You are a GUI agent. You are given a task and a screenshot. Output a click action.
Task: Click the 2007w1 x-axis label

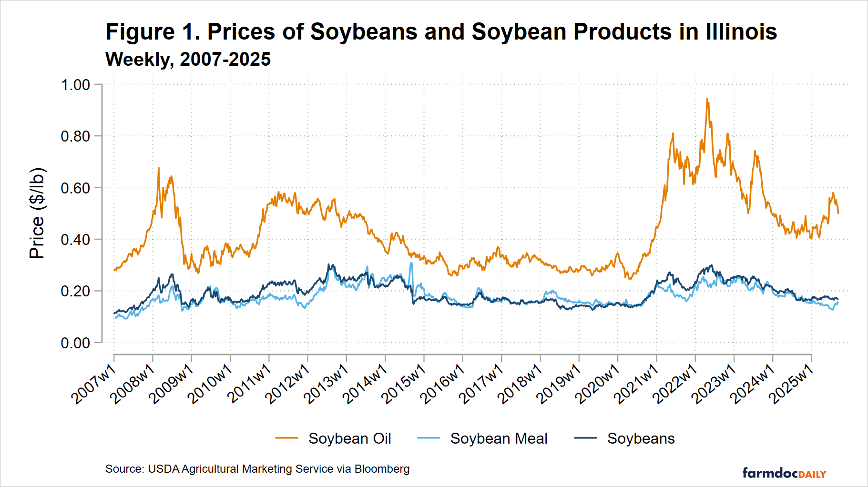pos(94,383)
